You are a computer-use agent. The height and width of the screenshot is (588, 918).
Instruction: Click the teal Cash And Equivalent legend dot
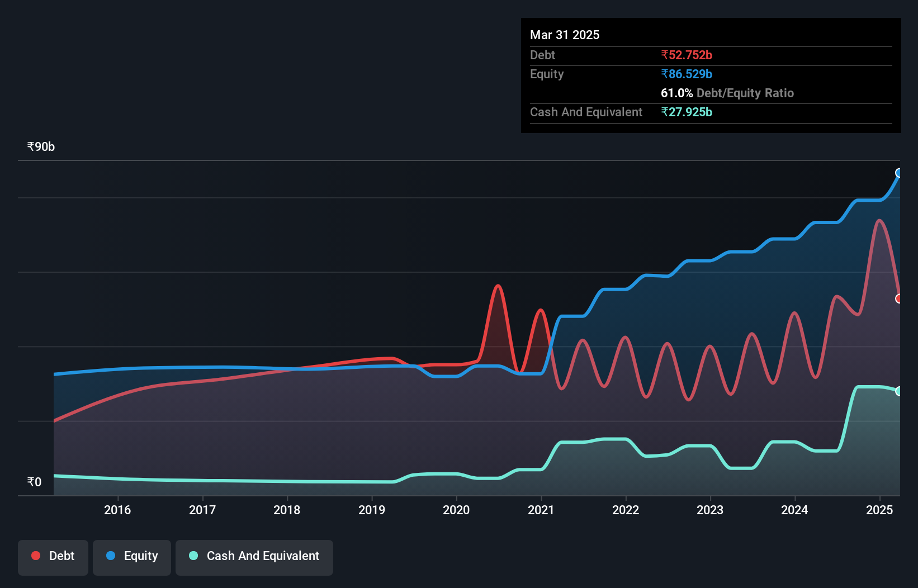point(192,556)
